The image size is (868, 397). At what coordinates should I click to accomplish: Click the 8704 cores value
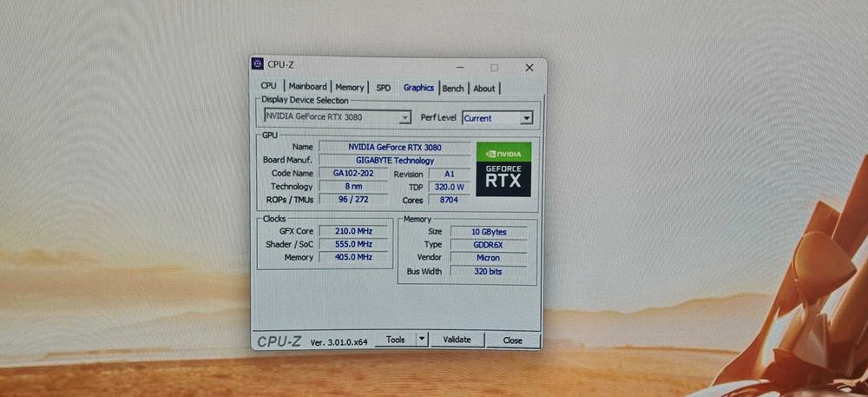coord(449,200)
